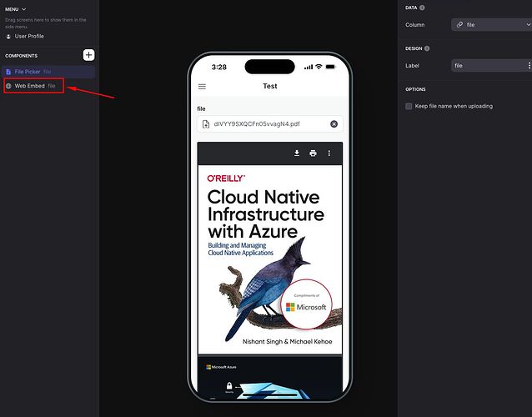Select the File Picker component
The width and height of the screenshot is (532, 417).
pos(48,72)
